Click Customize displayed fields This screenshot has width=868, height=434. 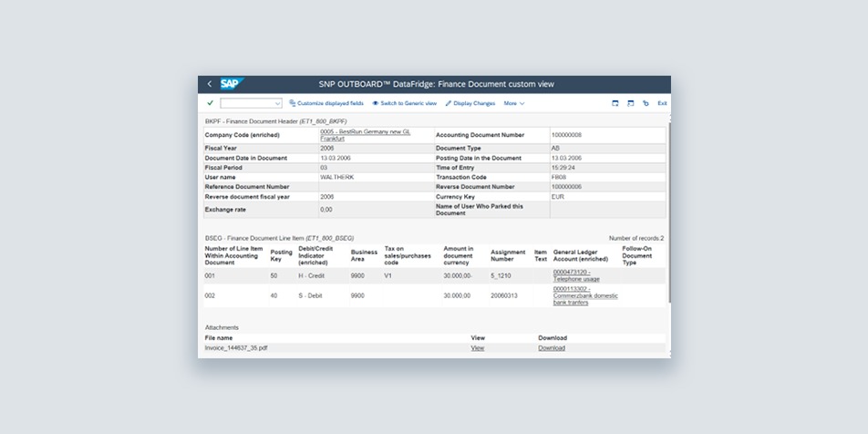[x=326, y=104]
